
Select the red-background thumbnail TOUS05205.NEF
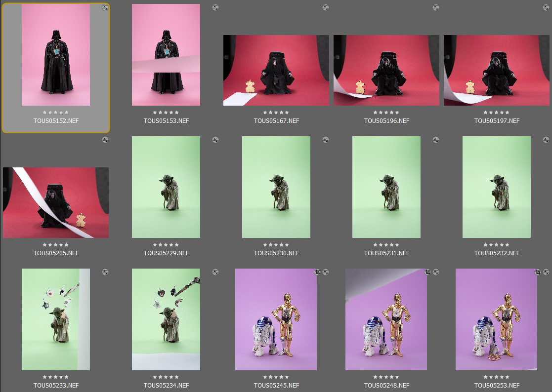tap(56, 202)
